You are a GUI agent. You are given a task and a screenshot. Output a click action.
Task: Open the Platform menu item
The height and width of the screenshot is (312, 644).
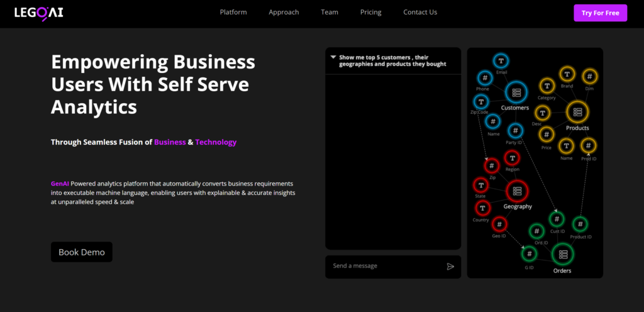pos(233,12)
